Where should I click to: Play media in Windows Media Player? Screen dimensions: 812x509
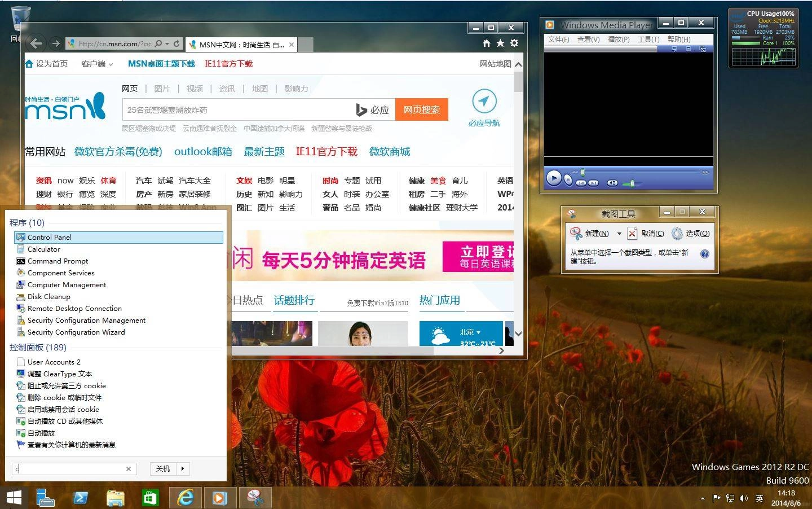pyautogui.click(x=554, y=178)
